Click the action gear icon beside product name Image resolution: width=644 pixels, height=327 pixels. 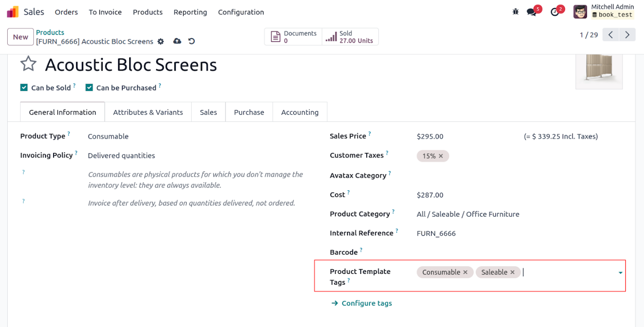(x=161, y=41)
